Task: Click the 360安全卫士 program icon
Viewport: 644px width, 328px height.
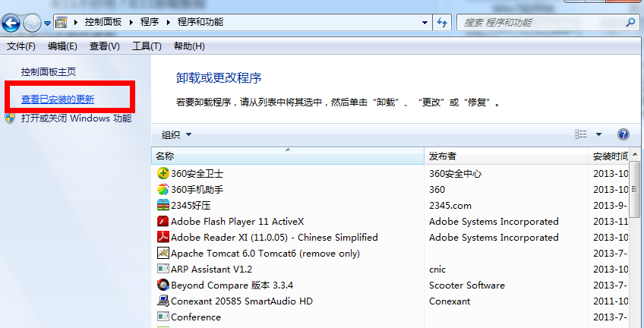Action: [x=163, y=173]
